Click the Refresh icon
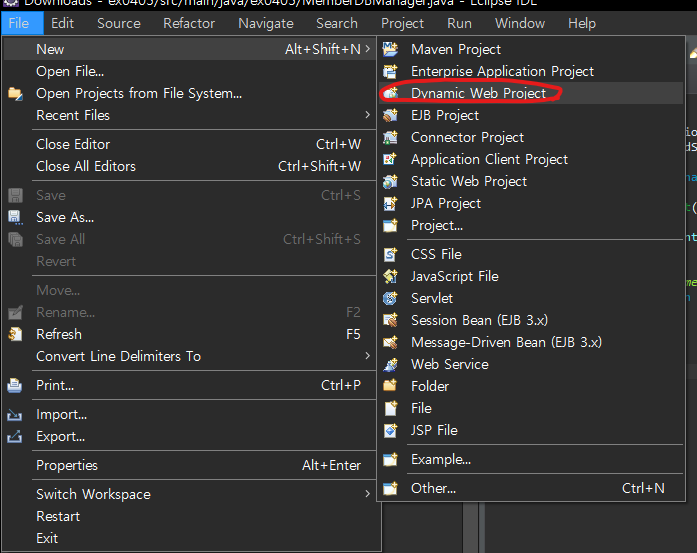 (x=15, y=334)
